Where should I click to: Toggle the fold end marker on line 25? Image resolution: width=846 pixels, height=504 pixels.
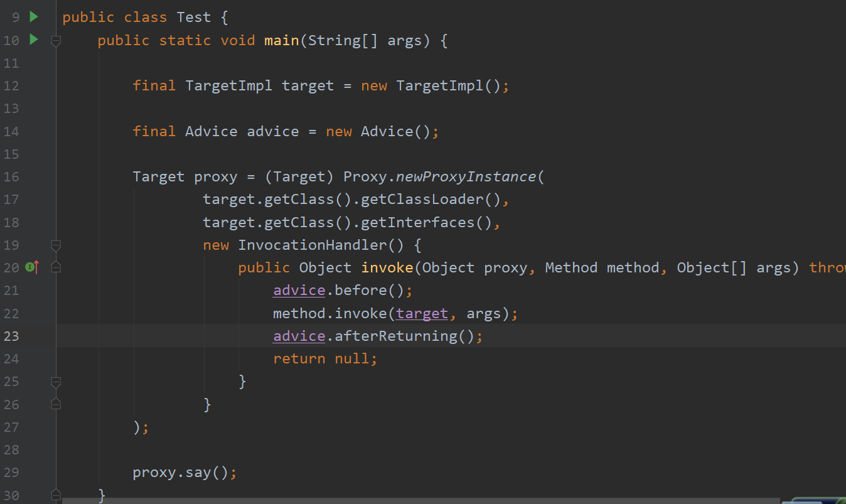pyautogui.click(x=56, y=381)
